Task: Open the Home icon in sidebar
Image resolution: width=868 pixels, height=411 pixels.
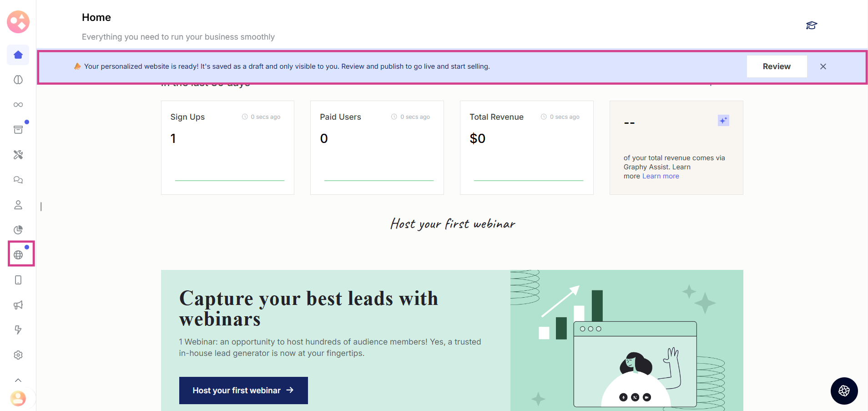Action: [x=18, y=55]
